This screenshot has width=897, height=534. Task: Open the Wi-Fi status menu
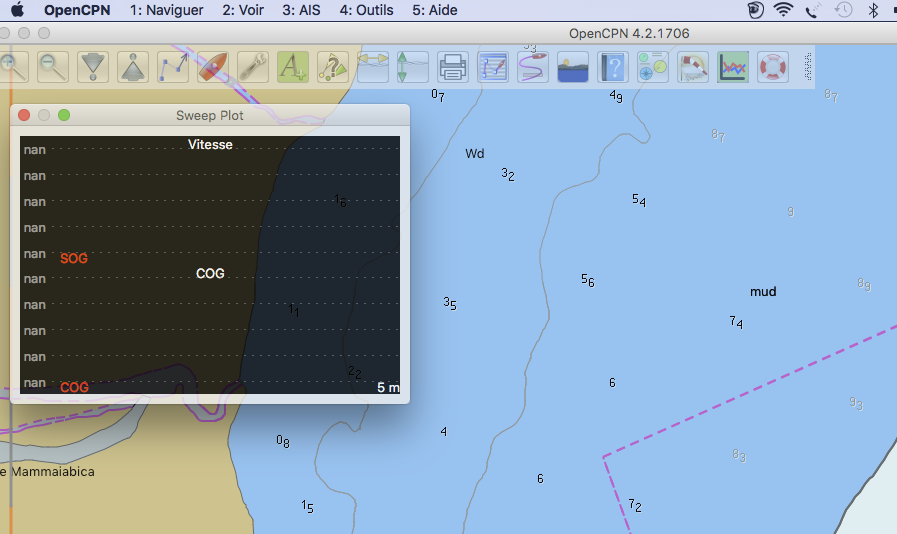[x=783, y=10]
